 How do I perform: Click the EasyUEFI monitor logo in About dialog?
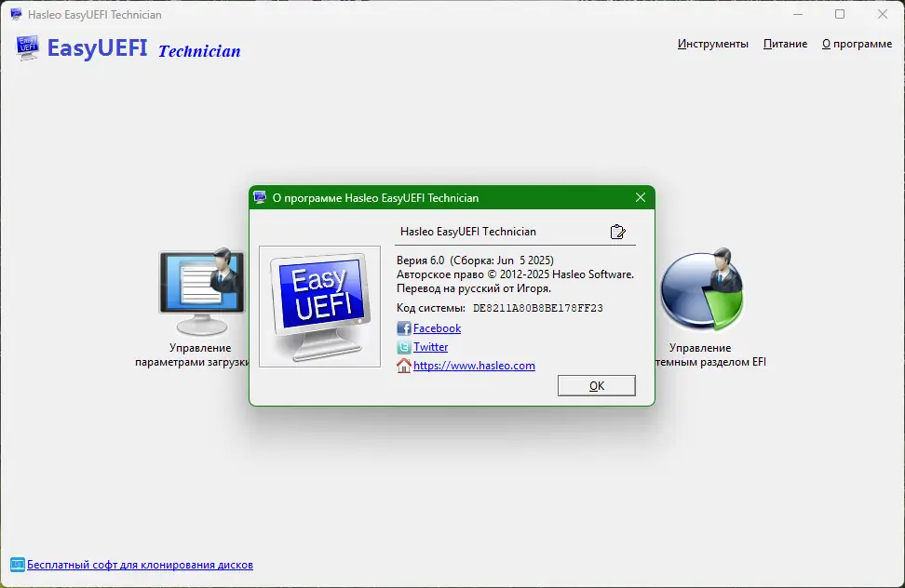point(319,307)
